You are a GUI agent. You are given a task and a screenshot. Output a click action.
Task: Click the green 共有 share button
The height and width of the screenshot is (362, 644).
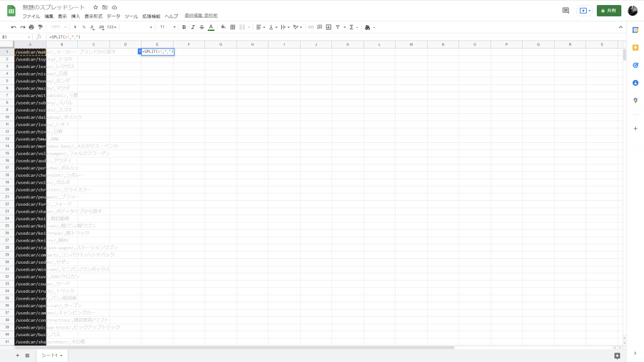point(609,11)
